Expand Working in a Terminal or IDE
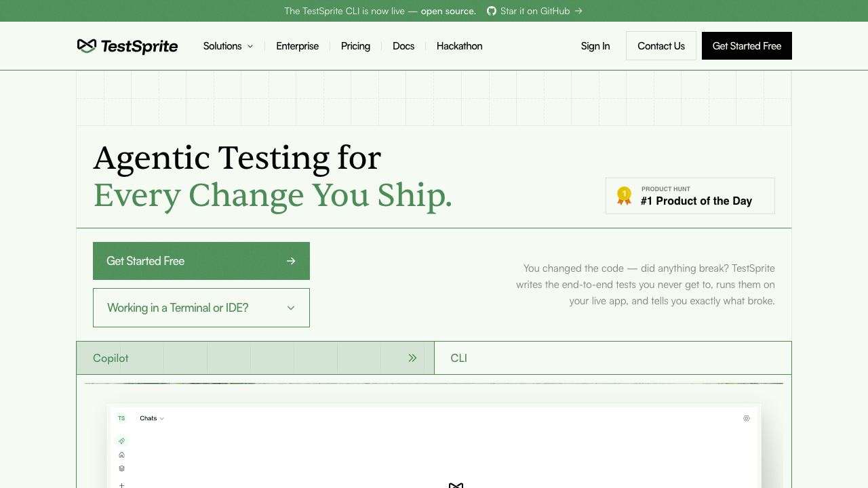This screenshot has height=488, width=868. (x=201, y=308)
